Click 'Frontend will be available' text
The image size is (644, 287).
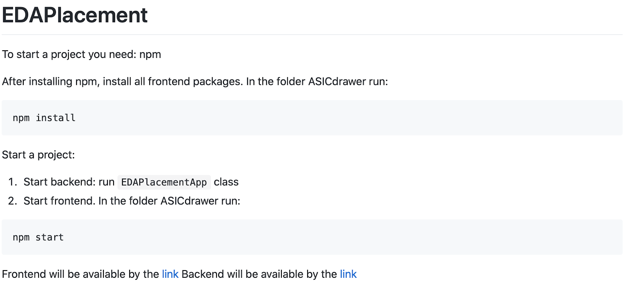[80, 274]
